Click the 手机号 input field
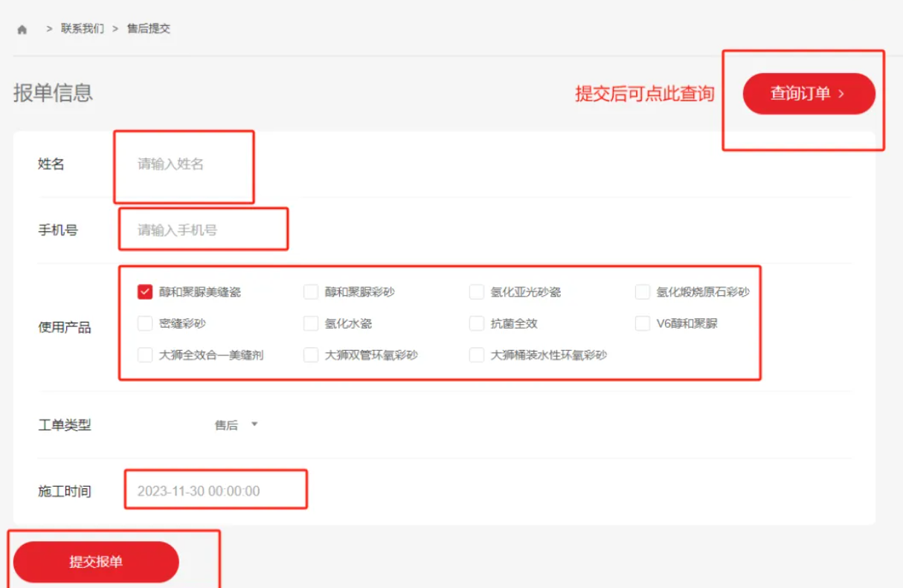This screenshot has width=903, height=588. pos(201,230)
